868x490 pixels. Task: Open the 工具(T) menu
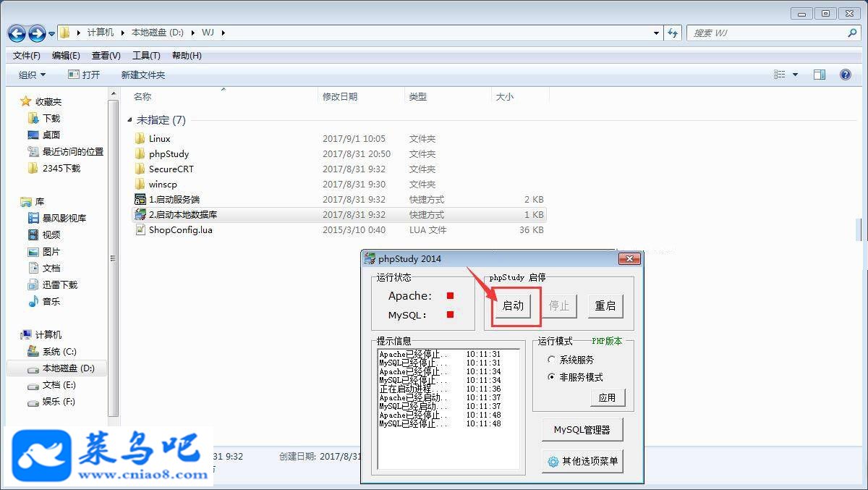(146, 56)
